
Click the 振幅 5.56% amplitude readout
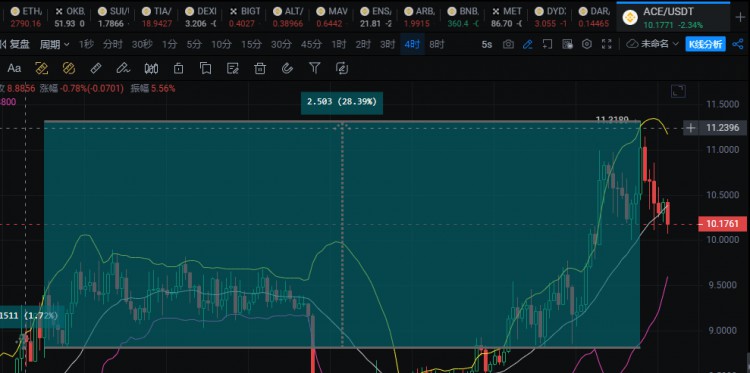tap(154, 88)
